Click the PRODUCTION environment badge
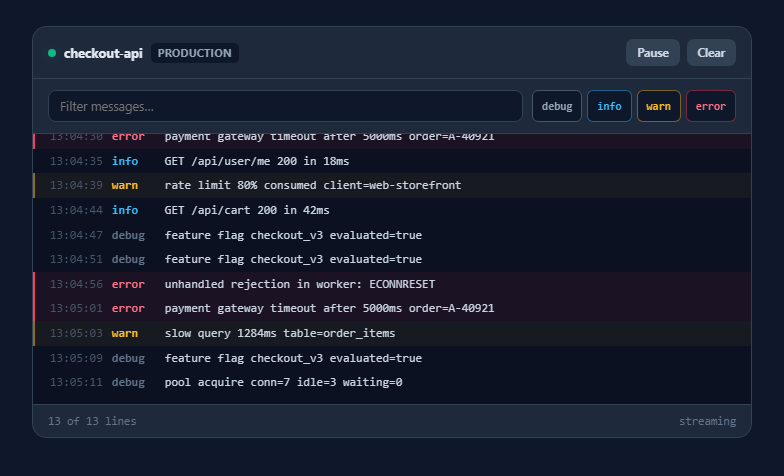Screen dimensions: 784x476 click(194, 53)
